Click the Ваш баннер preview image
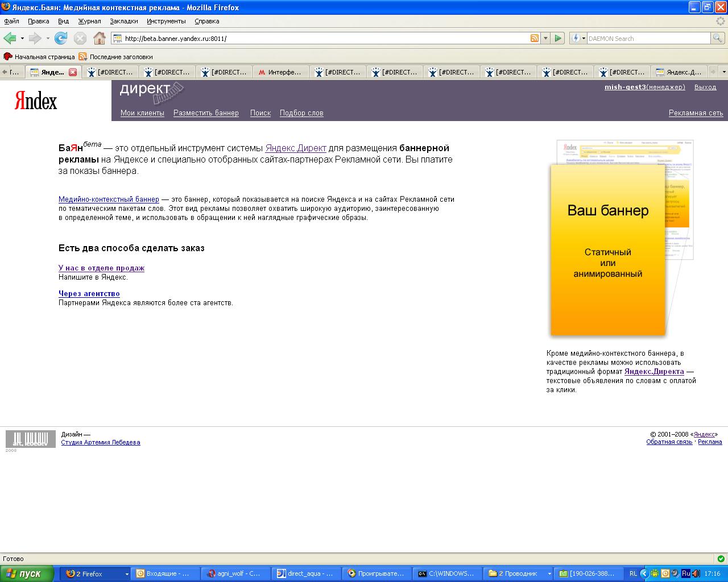728x582 pixels. coord(608,250)
